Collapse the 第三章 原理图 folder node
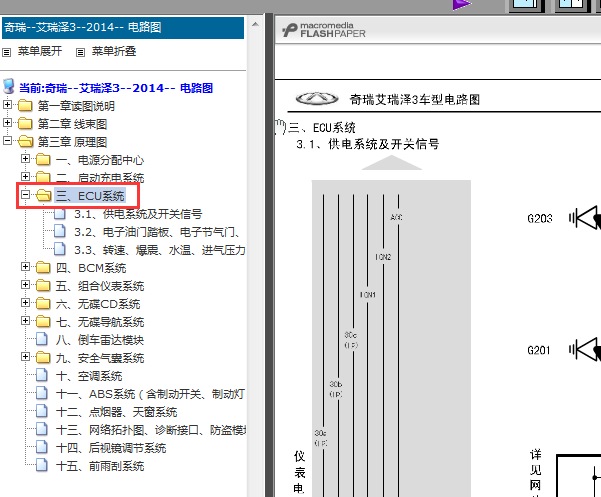 coord(7,140)
